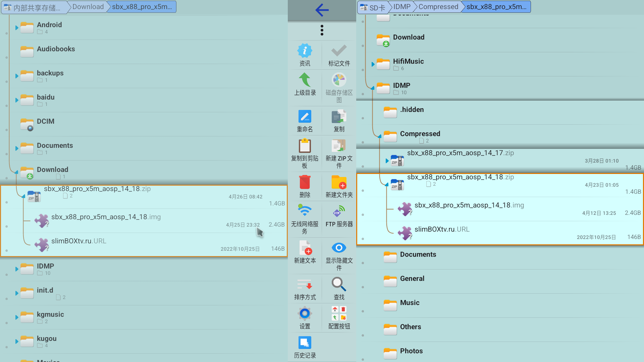Select right-pane sbx_x88_pro_x5m_aosp_14_18.img file

point(500,209)
